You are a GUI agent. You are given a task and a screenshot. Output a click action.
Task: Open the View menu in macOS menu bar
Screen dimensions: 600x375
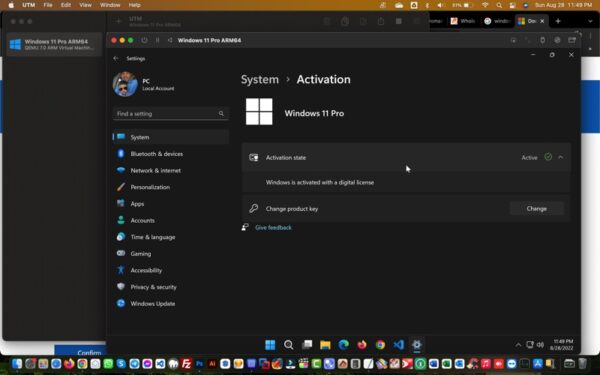[85, 5]
